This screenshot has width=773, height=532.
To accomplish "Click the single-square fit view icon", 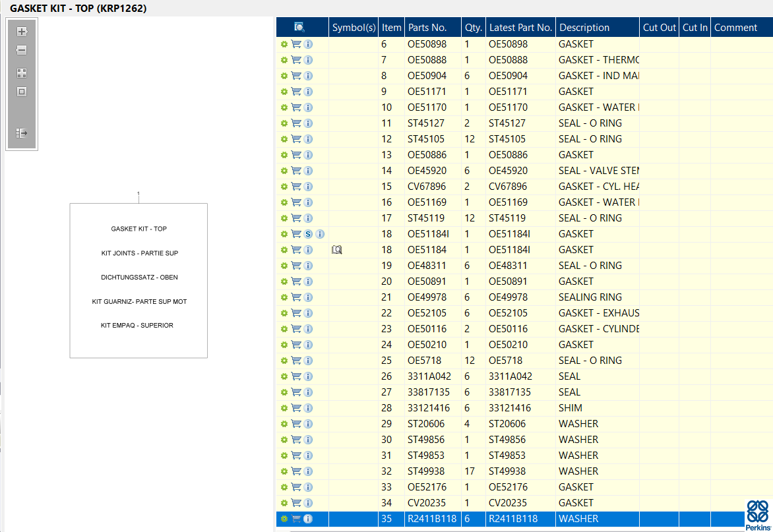I will tap(22, 92).
